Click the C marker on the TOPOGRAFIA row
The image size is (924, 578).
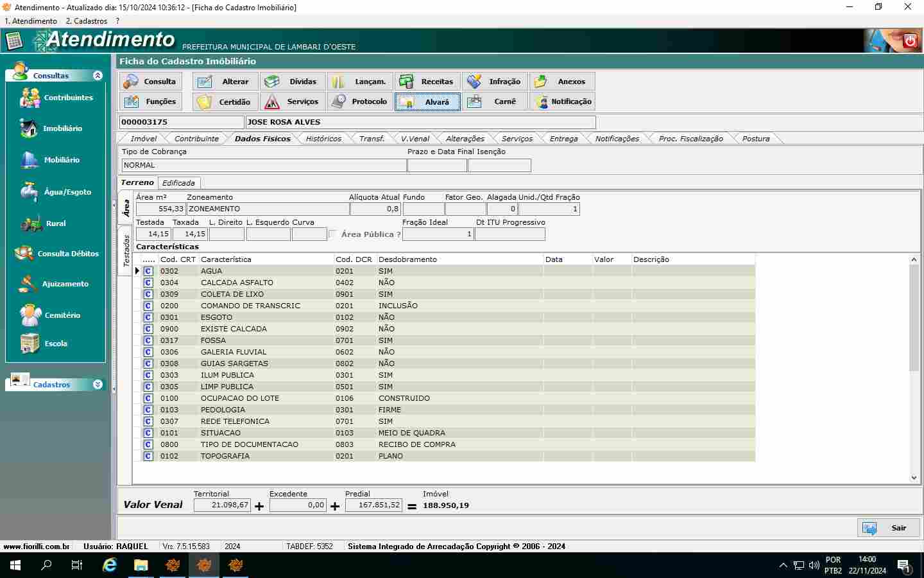pos(148,456)
